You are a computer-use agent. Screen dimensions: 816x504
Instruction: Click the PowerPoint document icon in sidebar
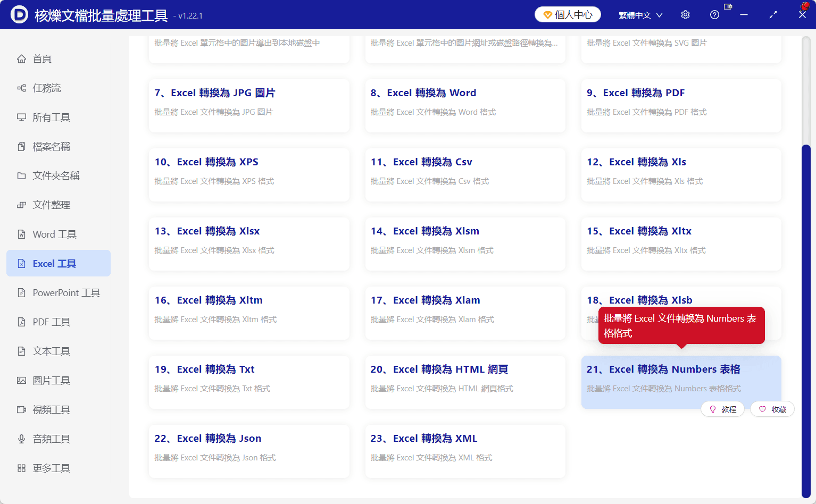point(21,293)
